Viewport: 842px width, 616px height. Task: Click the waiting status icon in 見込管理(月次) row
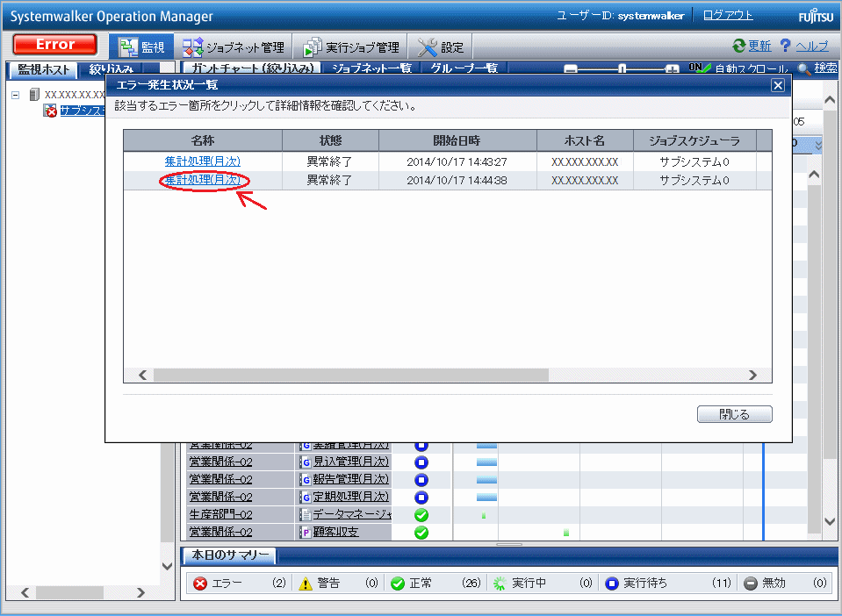click(x=421, y=462)
